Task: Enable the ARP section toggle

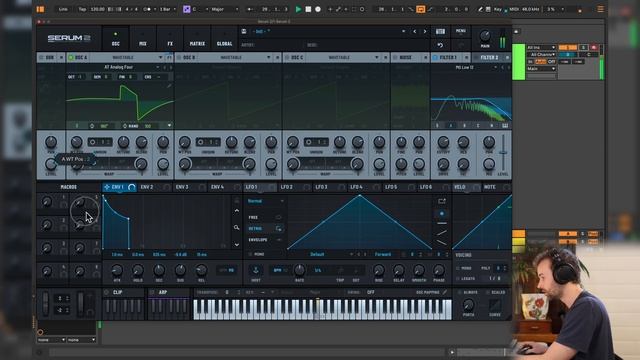Action: pyautogui.click(x=152, y=292)
